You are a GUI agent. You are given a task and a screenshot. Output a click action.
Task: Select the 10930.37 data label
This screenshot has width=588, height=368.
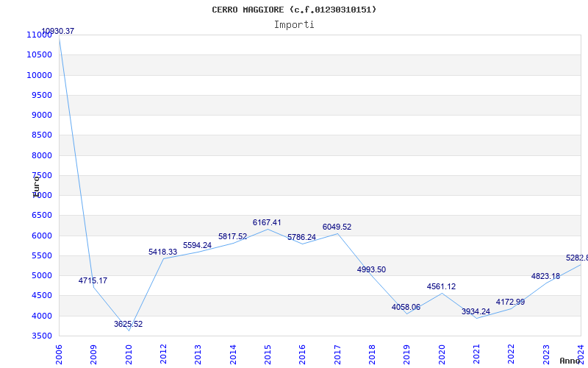tap(58, 31)
